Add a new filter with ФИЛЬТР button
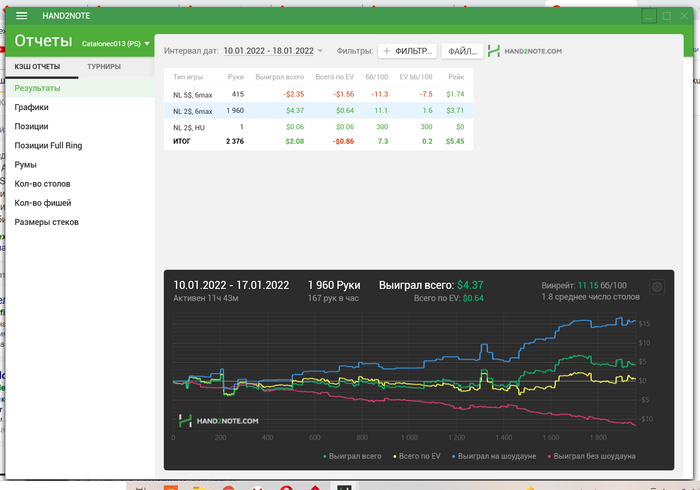 point(408,51)
